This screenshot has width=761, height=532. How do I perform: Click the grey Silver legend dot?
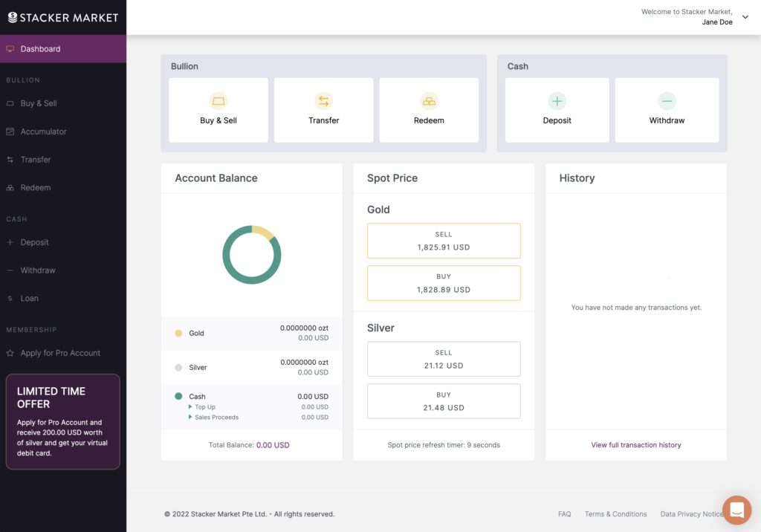(x=178, y=368)
